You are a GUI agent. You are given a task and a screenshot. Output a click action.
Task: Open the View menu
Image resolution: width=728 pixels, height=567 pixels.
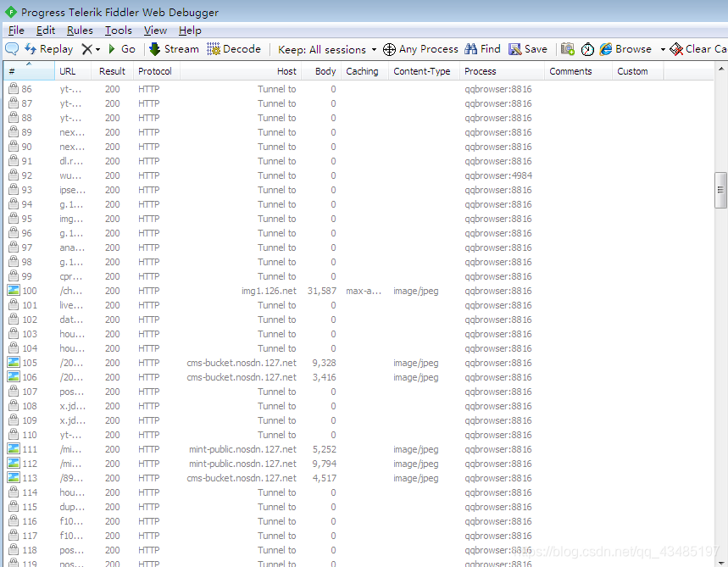point(155,31)
